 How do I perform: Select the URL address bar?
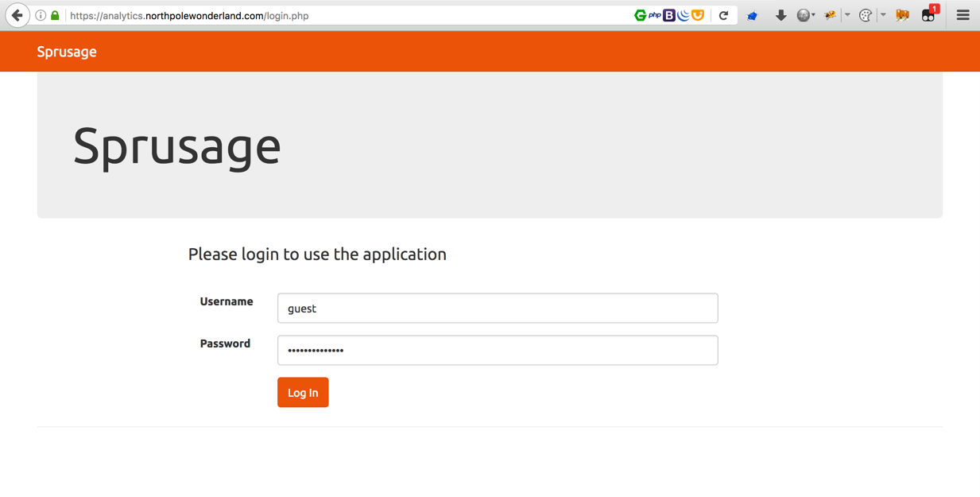click(350, 15)
